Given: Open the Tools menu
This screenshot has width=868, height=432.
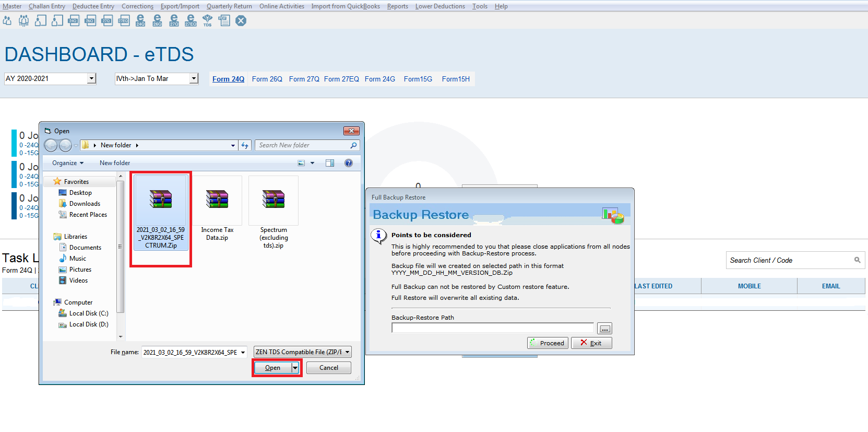Looking at the screenshot, I should pos(480,6).
